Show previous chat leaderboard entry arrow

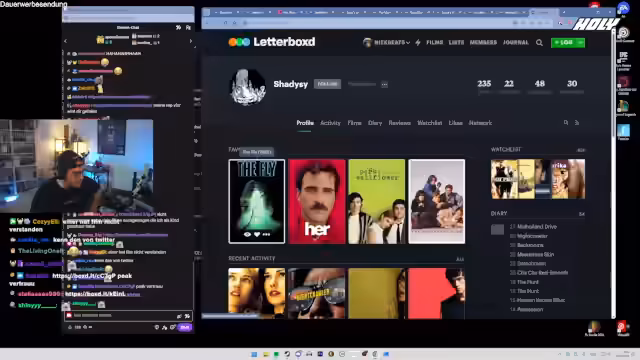pyautogui.click(x=66, y=41)
